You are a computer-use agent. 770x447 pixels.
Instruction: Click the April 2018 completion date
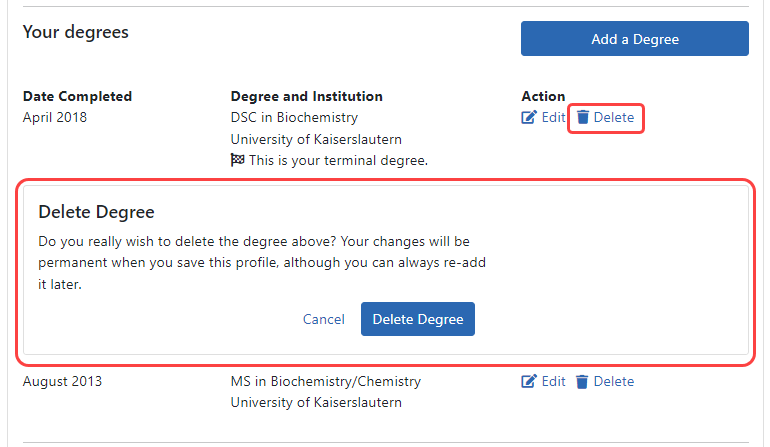point(55,118)
